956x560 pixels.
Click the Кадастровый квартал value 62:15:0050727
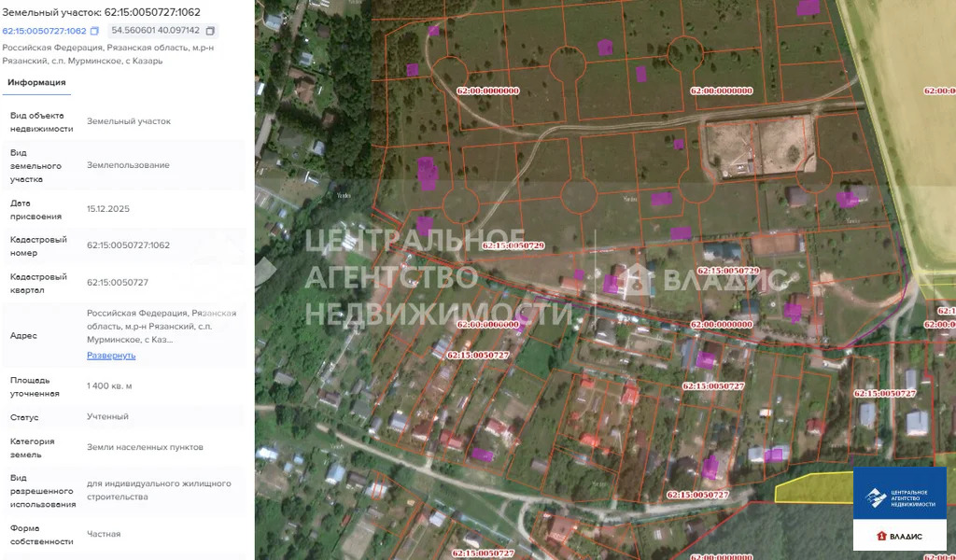click(118, 282)
